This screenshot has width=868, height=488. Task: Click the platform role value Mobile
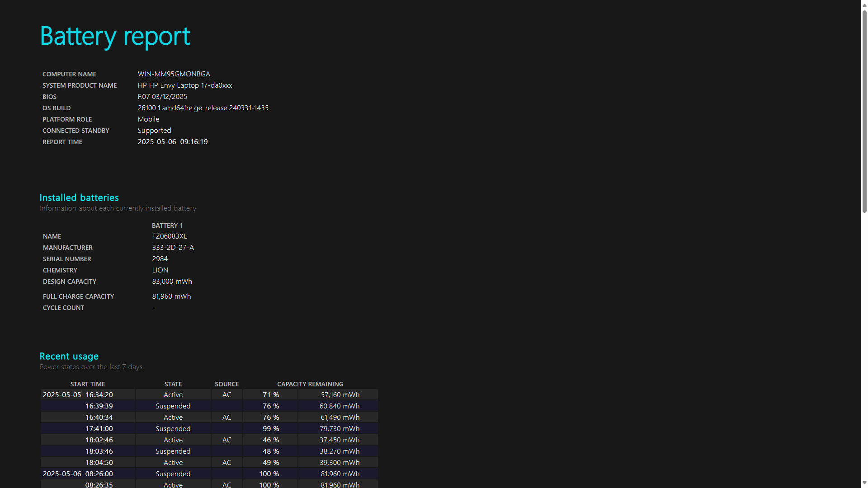click(x=148, y=119)
